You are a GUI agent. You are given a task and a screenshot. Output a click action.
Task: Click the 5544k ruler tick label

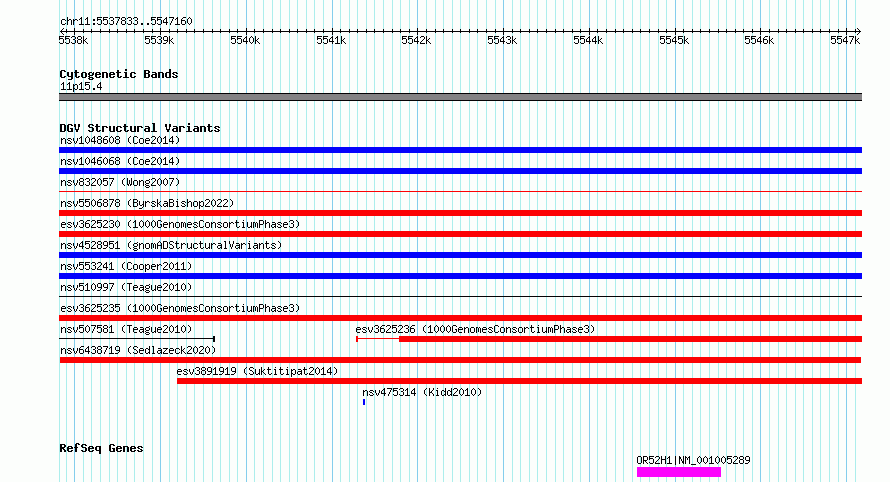[588, 40]
